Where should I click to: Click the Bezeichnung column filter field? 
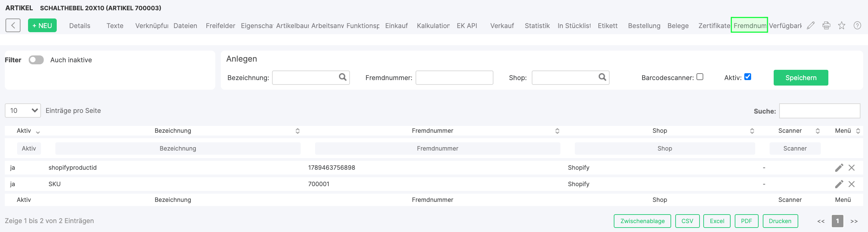tap(178, 149)
